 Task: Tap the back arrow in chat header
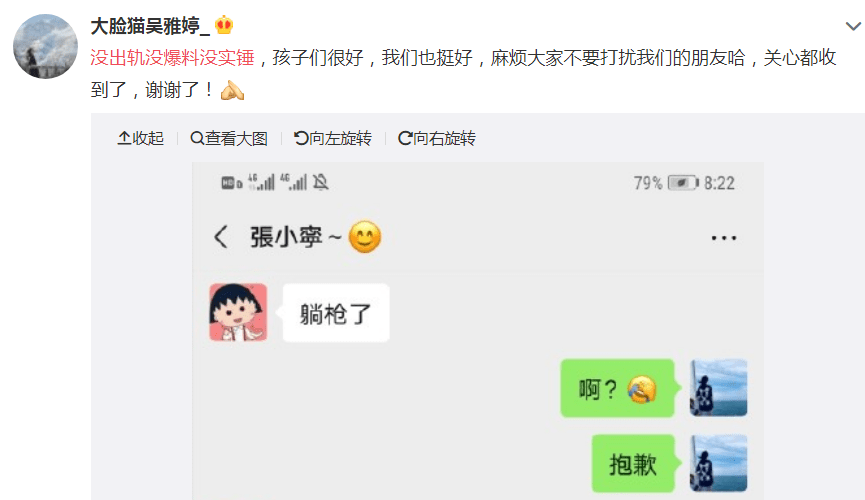(221, 237)
